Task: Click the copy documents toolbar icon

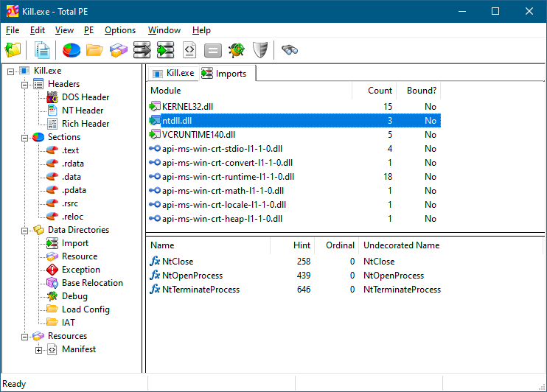Action: pyautogui.click(x=43, y=50)
